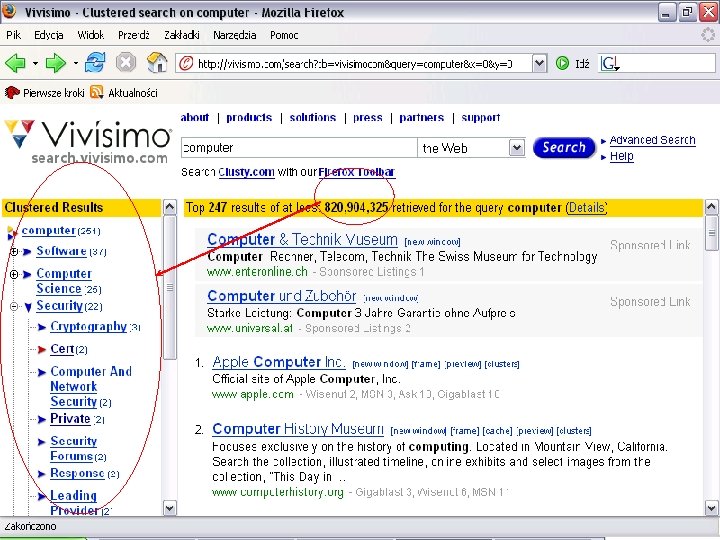Select the top 'computer' cluster

[49, 231]
